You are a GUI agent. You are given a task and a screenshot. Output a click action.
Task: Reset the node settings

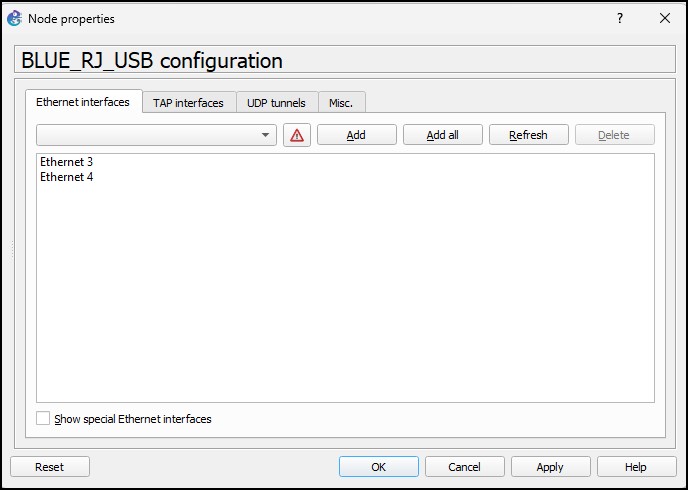(49, 466)
